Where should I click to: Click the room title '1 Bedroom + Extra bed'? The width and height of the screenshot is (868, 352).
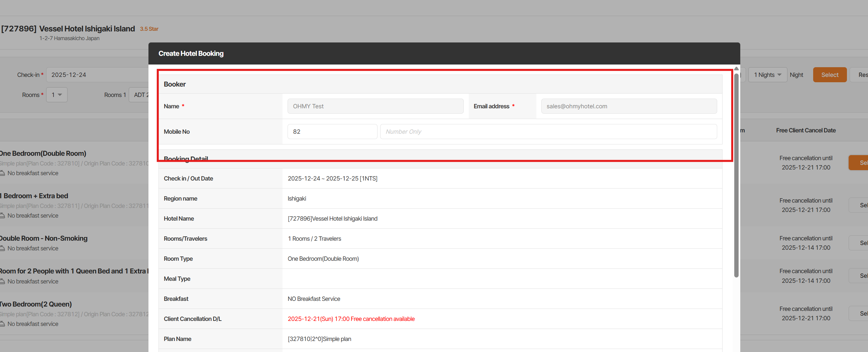(x=34, y=196)
